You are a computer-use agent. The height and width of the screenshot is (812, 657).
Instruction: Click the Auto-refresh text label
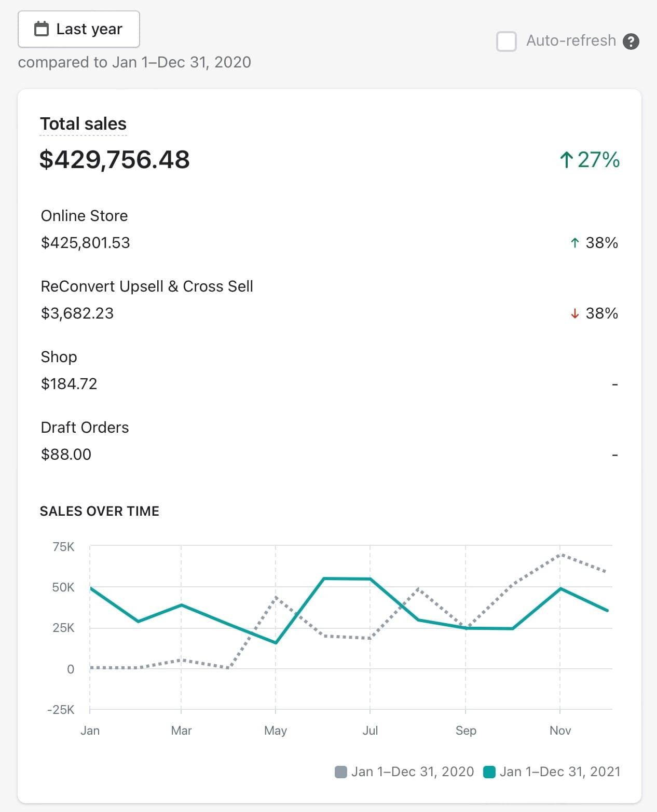[571, 41]
